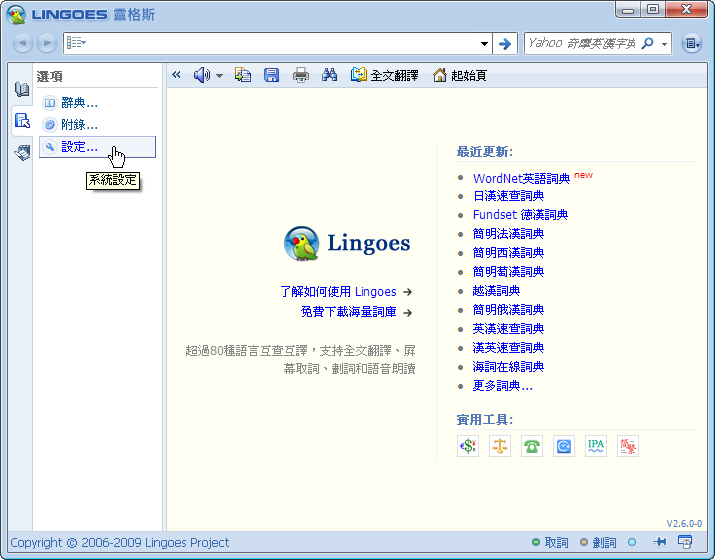Open the 簡明西漢詞典 link

pos(508,253)
